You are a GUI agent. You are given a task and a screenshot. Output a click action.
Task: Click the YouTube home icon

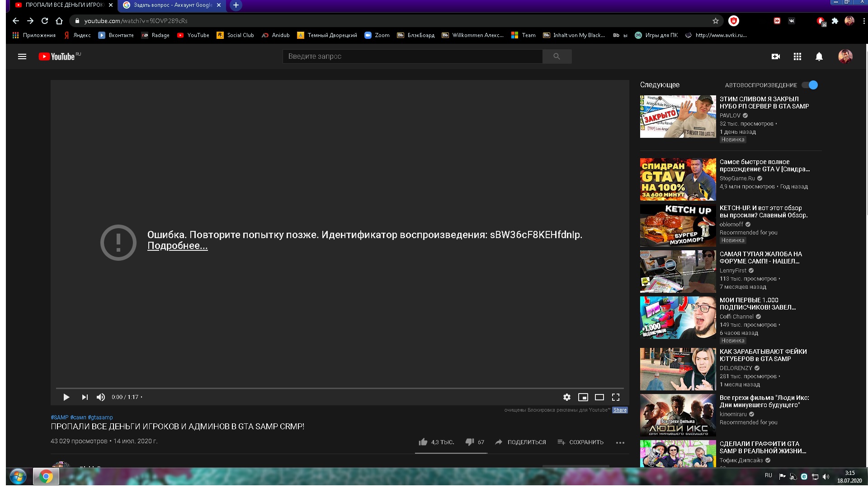click(x=60, y=56)
